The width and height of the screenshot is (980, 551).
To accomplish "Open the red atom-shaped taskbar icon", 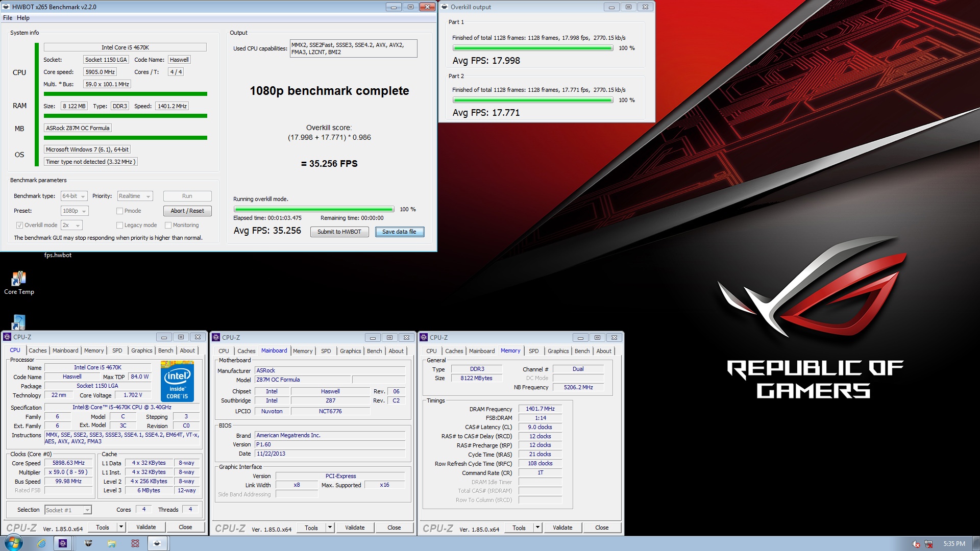I will [135, 543].
